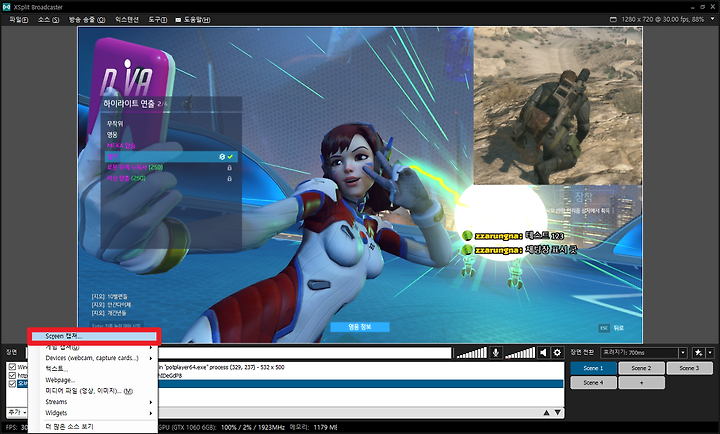The width and height of the screenshot is (720, 434).
Task: Expand dropdown next to the star icon
Action: (x=710, y=353)
